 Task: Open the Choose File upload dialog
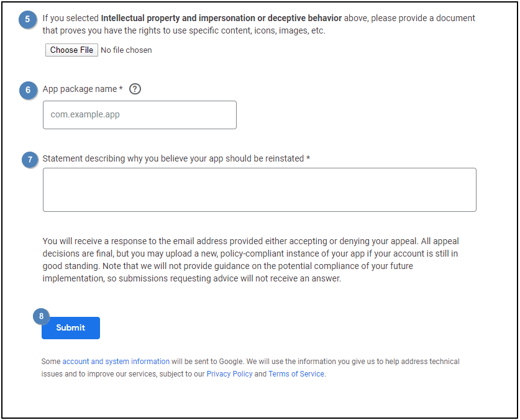[x=71, y=50]
